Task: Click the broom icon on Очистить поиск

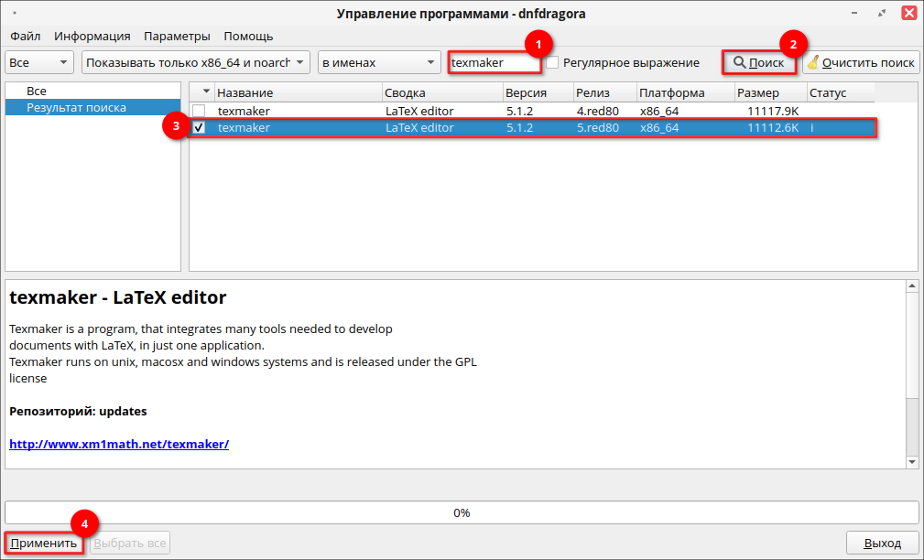Action: tap(813, 62)
